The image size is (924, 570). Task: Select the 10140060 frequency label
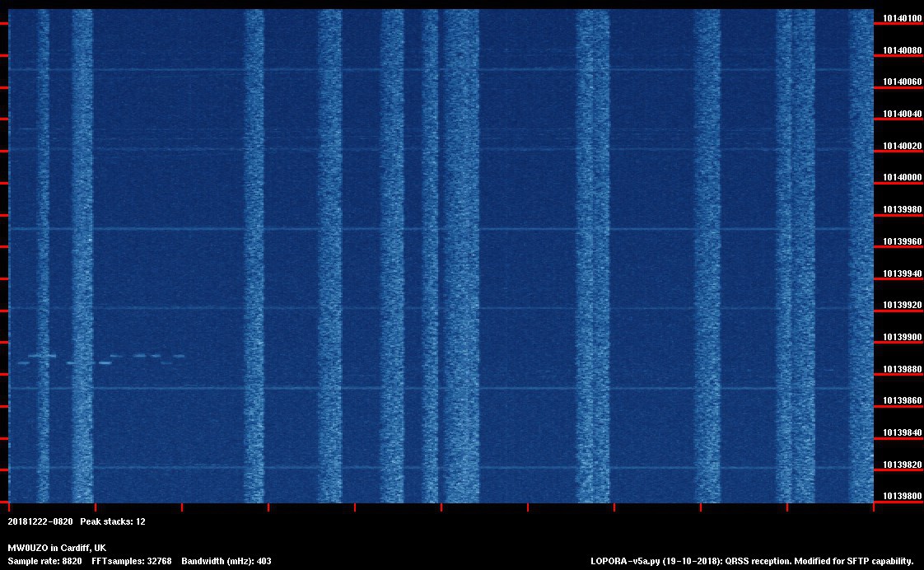903,82
